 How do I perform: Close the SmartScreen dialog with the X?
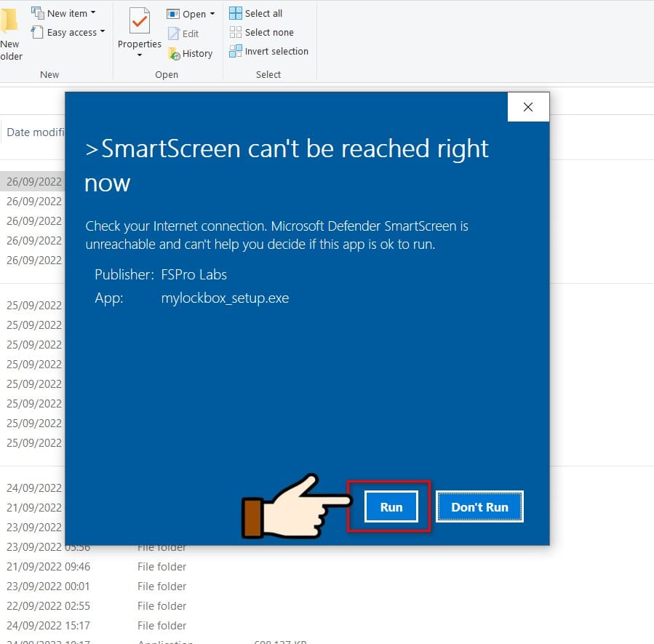coord(528,107)
